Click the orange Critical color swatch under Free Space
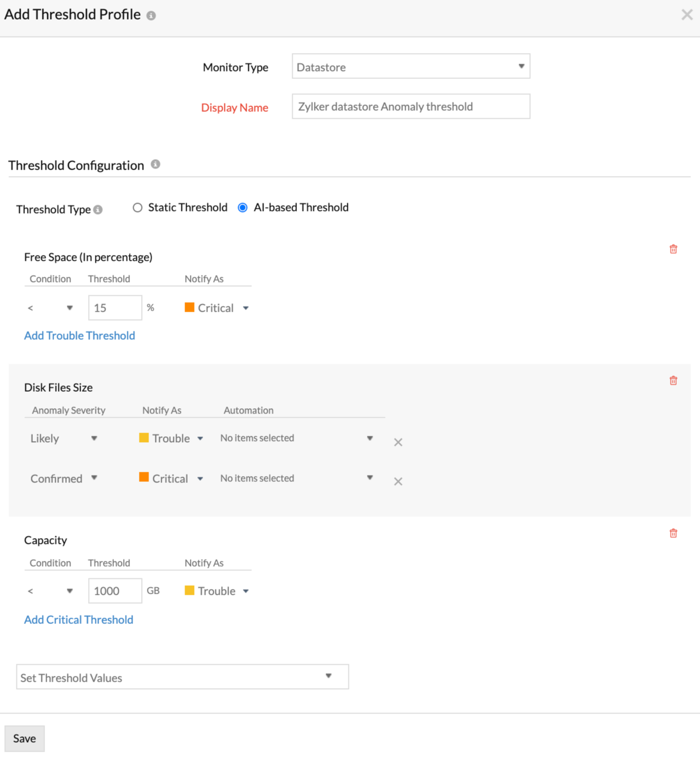 (x=189, y=307)
